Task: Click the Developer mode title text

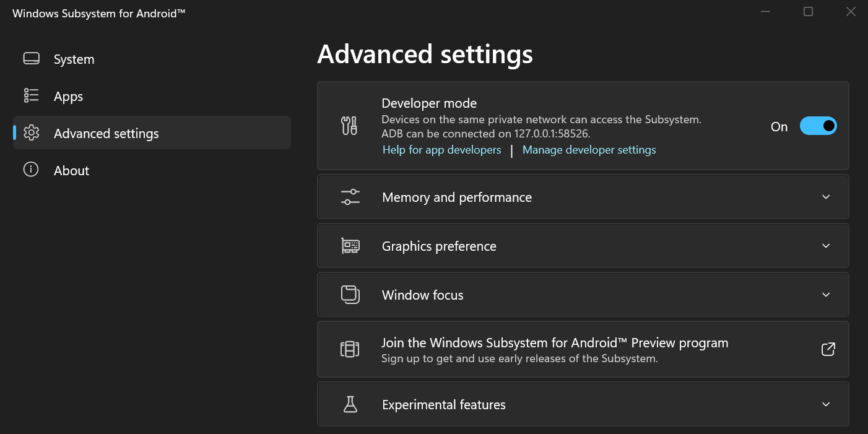Action: [x=429, y=103]
